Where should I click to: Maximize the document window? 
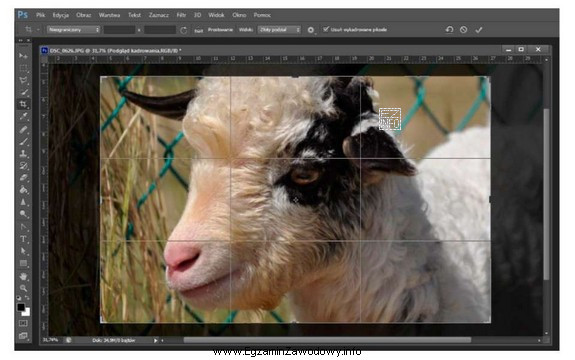click(521, 49)
